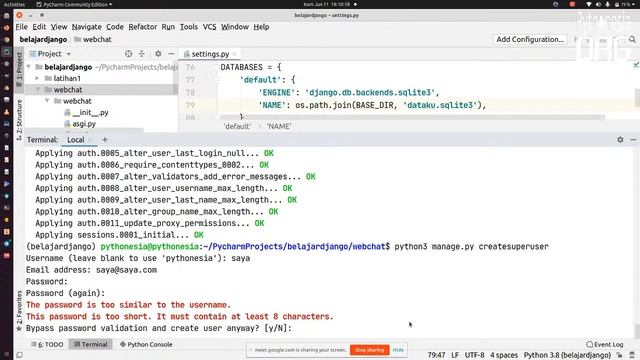Open the Code menu
640x360 pixels.
coord(115,27)
